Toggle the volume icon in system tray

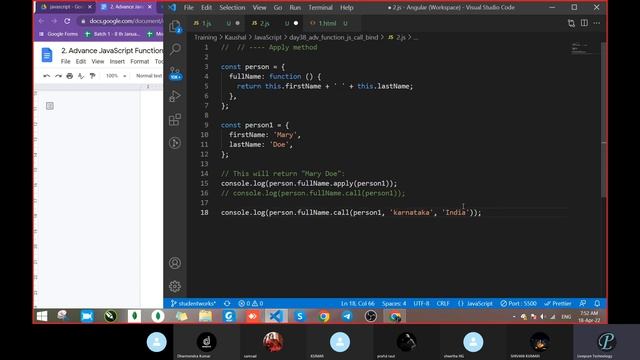542,317
